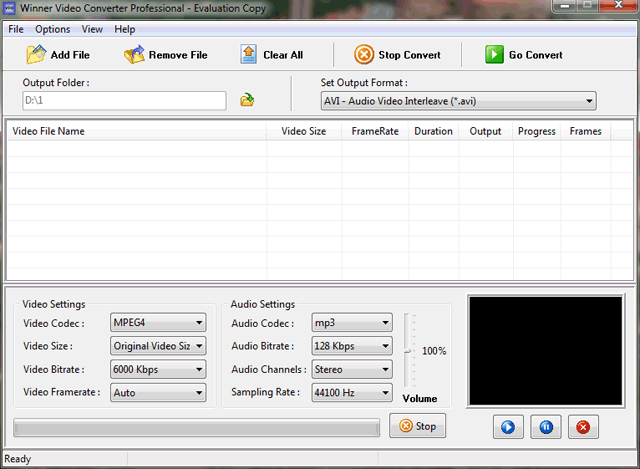Sort by Video File Name column header
The image size is (640, 469).
[x=137, y=131]
